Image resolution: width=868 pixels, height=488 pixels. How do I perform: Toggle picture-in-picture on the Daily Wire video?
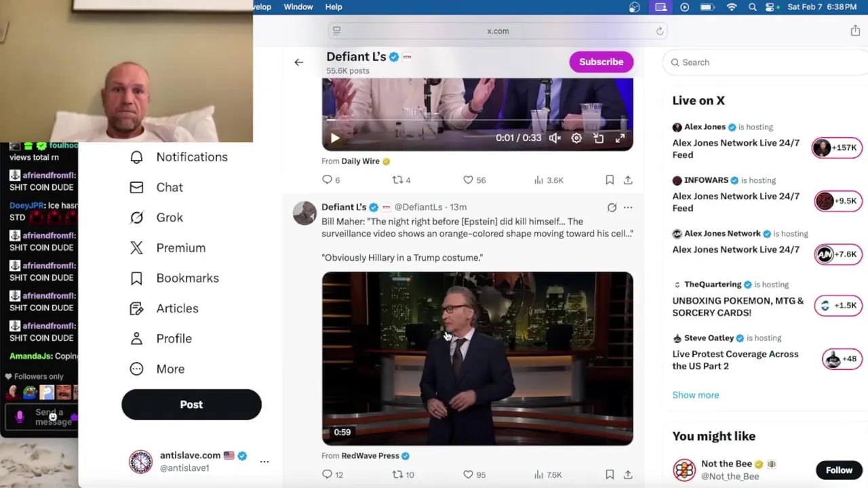pos(598,138)
